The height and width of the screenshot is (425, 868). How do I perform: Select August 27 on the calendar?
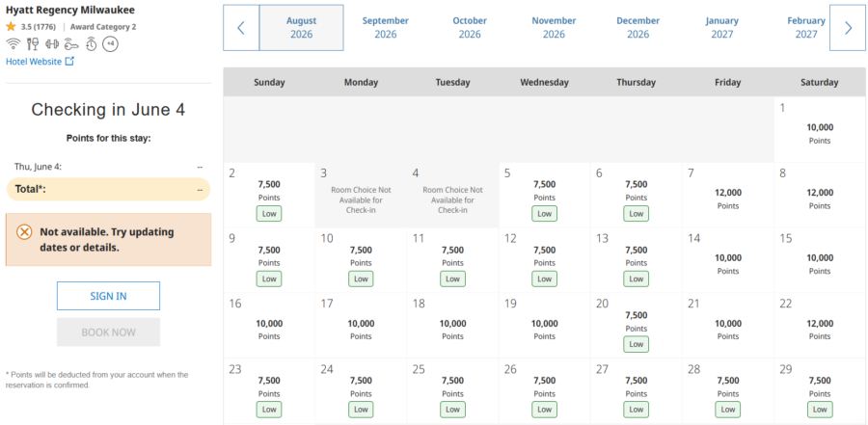coord(637,390)
